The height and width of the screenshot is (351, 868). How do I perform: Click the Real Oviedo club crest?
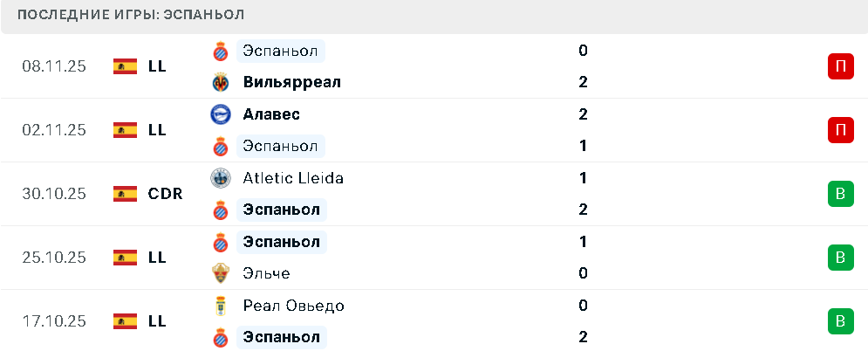pyautogui.click(x=221, y=306)
